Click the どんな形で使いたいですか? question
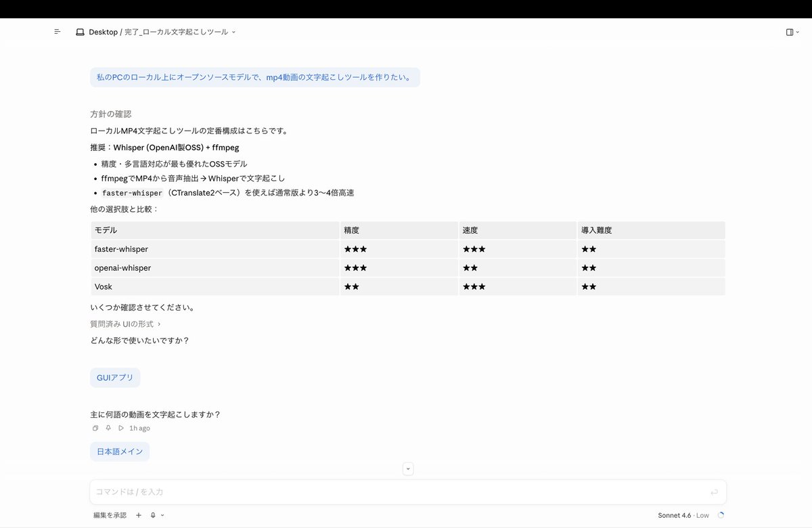 pos(139,340)
